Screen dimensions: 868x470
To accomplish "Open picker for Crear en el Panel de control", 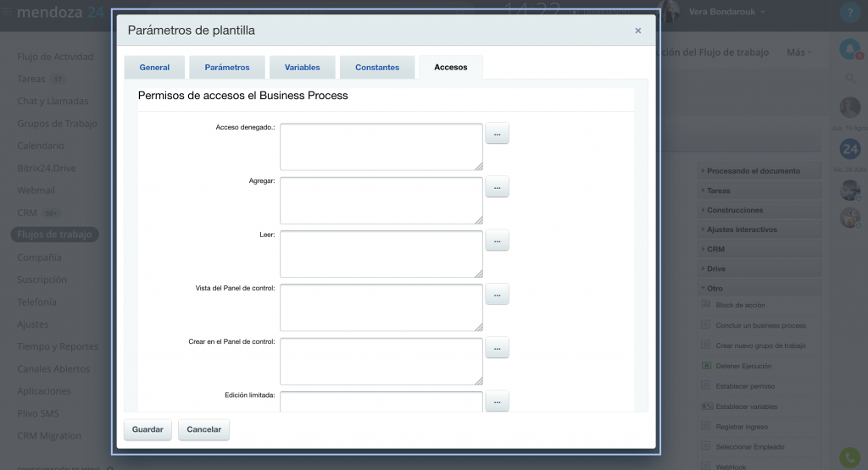I will pos(497,348).
